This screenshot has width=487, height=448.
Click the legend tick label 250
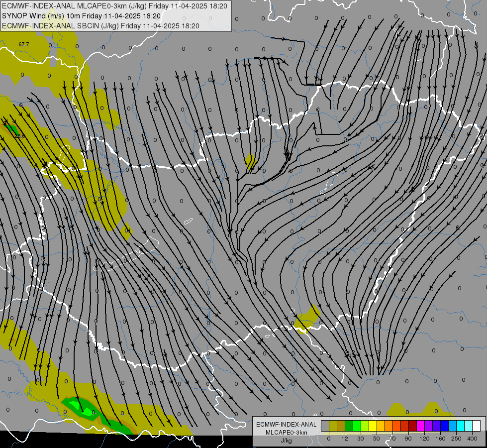coord(456,439)
